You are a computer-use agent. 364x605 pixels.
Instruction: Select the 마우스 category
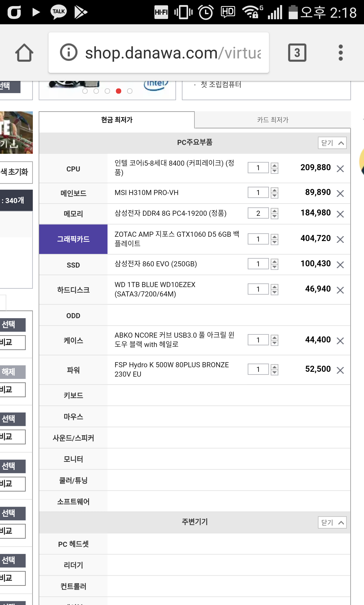pyautogui.click(x=73, y=417)
